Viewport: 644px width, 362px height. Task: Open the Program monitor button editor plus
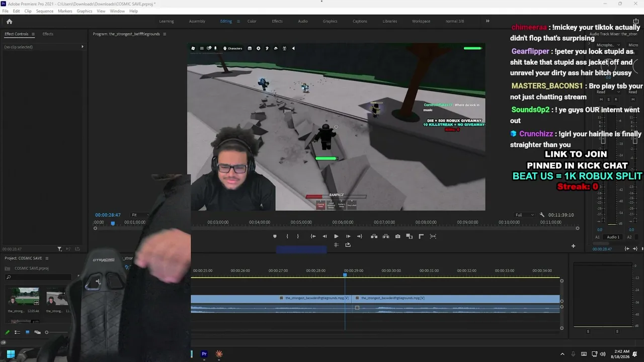pos(573,246)
